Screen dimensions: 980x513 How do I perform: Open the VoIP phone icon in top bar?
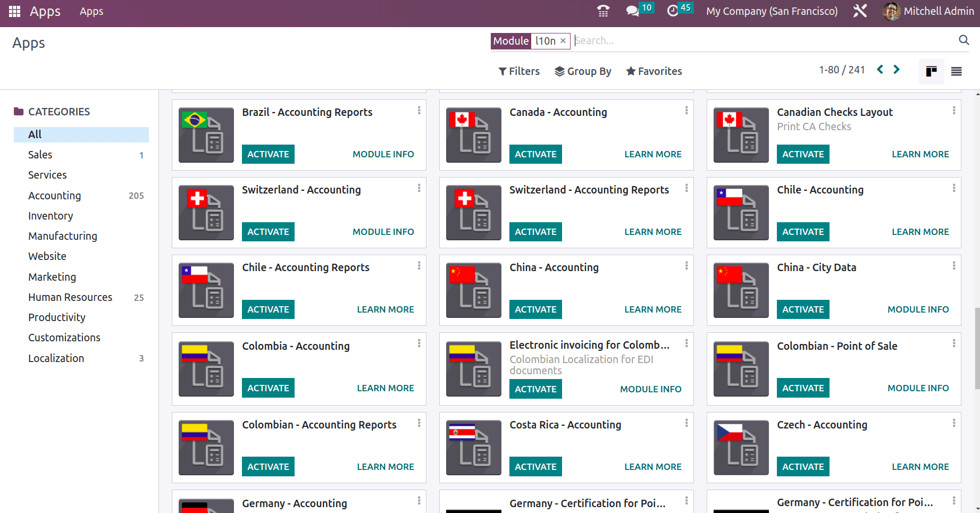pyautogui.click(x=603, y=11)
